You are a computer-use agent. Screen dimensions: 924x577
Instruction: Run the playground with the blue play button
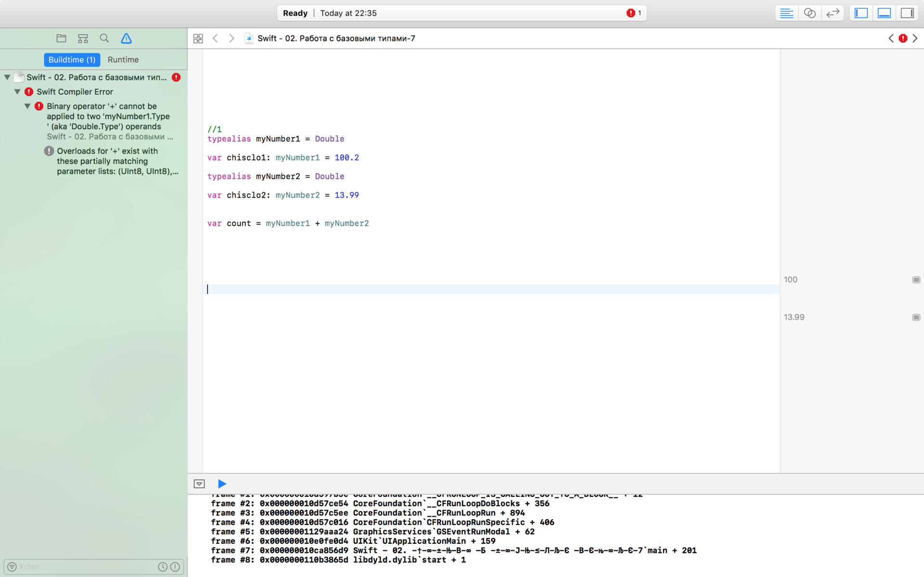click(222, 484)
